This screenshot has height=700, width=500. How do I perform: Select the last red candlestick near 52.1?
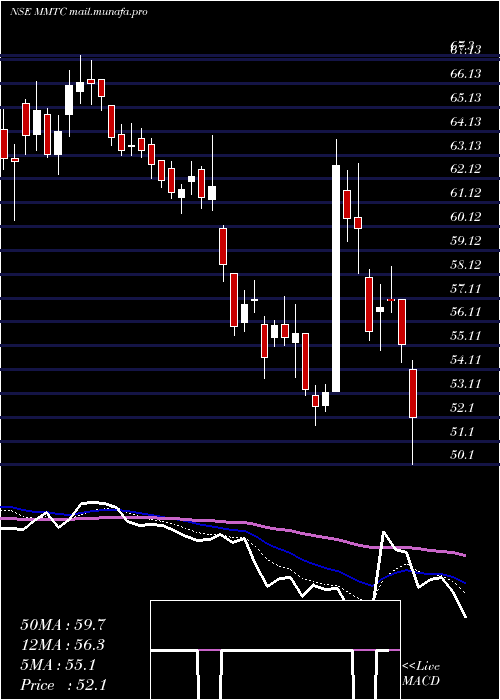tap(413, 393)
